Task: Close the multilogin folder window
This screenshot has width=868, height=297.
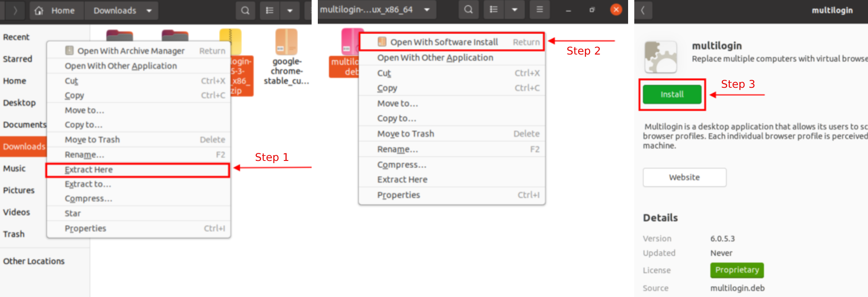Action: tap(616, 9)
